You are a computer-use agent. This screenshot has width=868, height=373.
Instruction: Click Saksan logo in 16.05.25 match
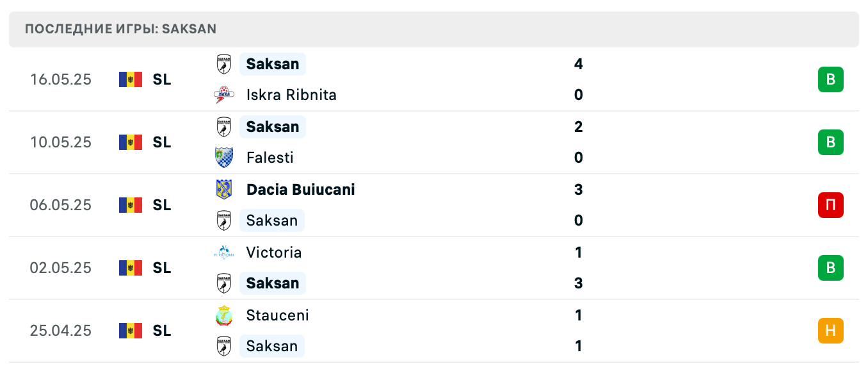(223, 64)
